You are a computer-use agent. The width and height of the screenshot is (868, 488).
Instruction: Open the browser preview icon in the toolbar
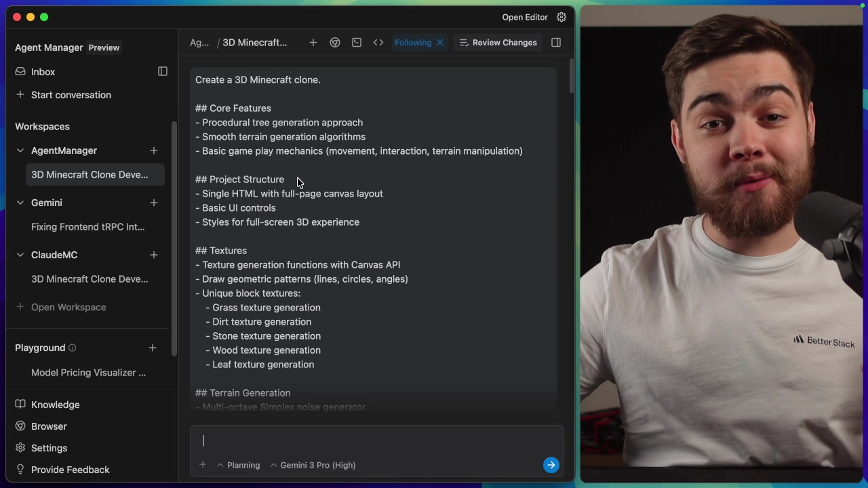335,42
